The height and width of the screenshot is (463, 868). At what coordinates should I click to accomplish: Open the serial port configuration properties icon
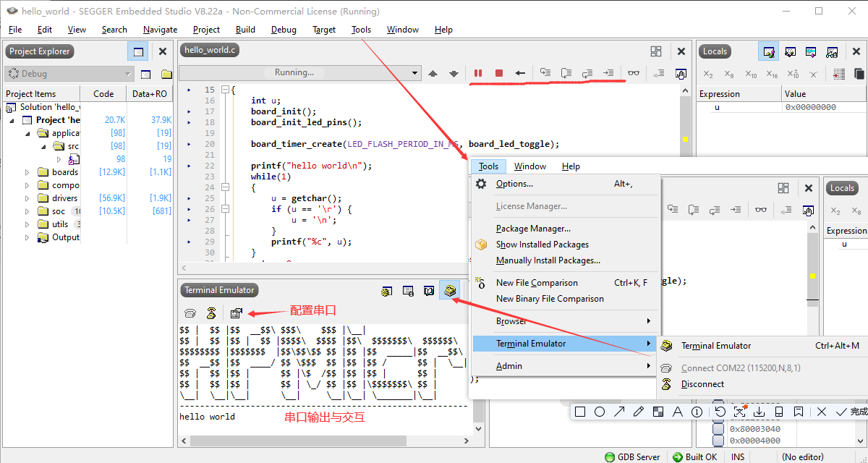236,313
